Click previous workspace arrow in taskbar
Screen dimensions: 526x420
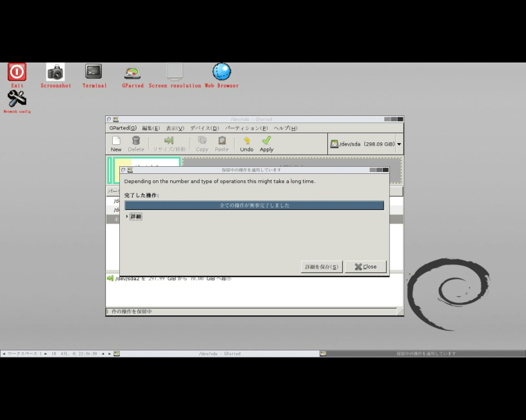coord(4,354)
